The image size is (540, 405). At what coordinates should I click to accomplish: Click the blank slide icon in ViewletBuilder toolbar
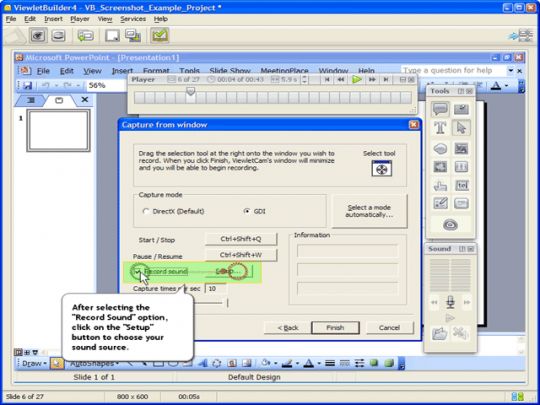(x=112, y=35)
